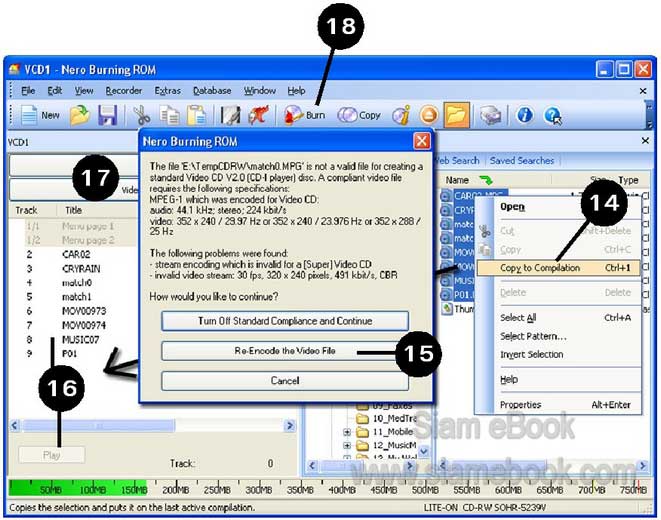Toggle the file browser folder icon

456,115
